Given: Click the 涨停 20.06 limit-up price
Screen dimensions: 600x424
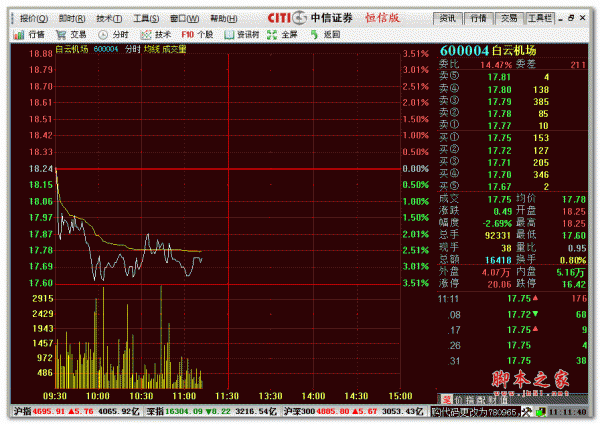Looking at the screenshot, I should pyautogui.click(x=499, y=284).
